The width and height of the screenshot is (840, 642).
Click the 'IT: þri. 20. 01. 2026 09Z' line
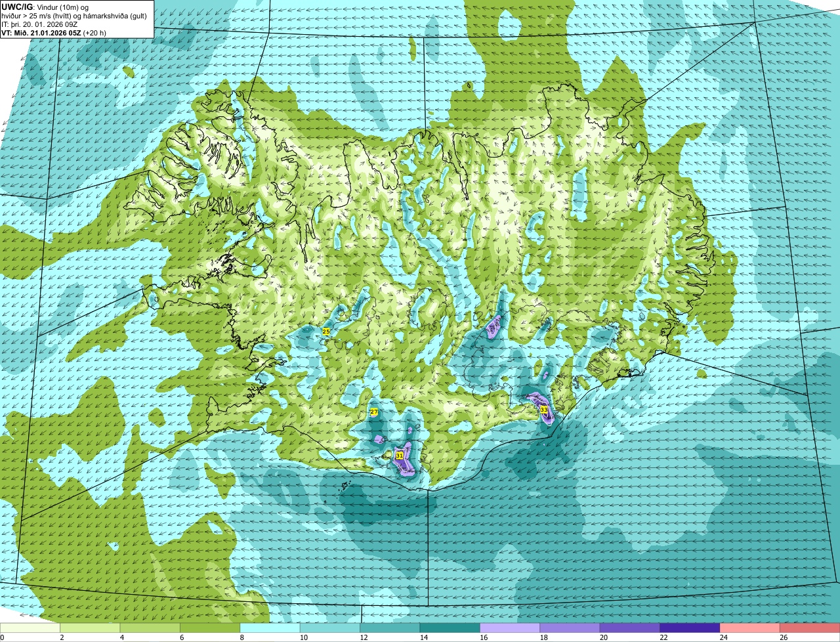pos(39,24)
